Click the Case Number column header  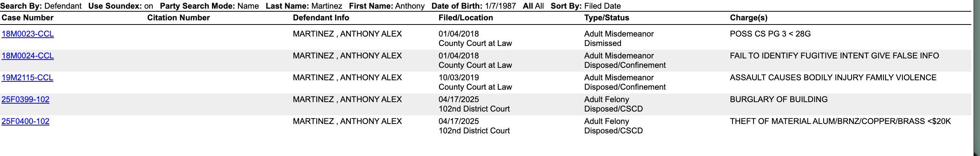coord(28,18)
